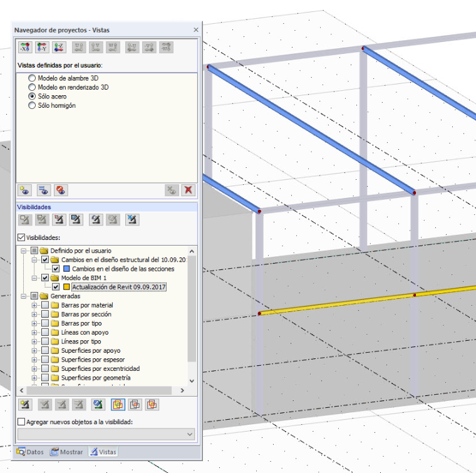Select Sólo hormigón view

[x=32, y=105]
